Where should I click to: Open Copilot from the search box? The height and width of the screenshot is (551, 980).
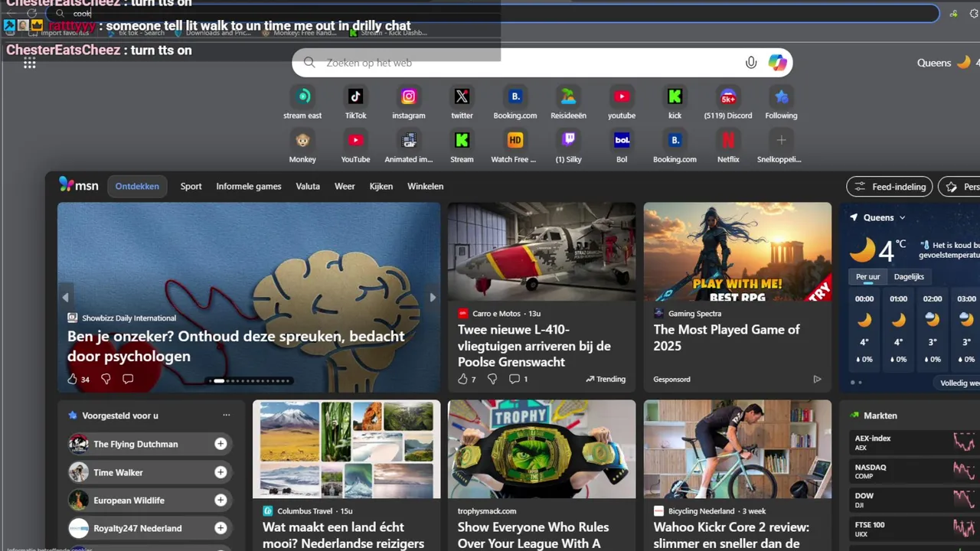(778, 63)
